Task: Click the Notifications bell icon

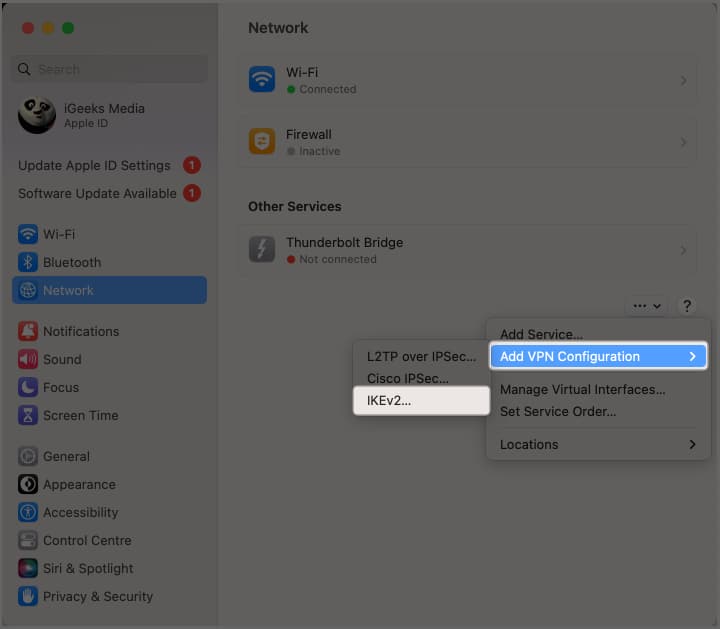Action: point(28,331)
